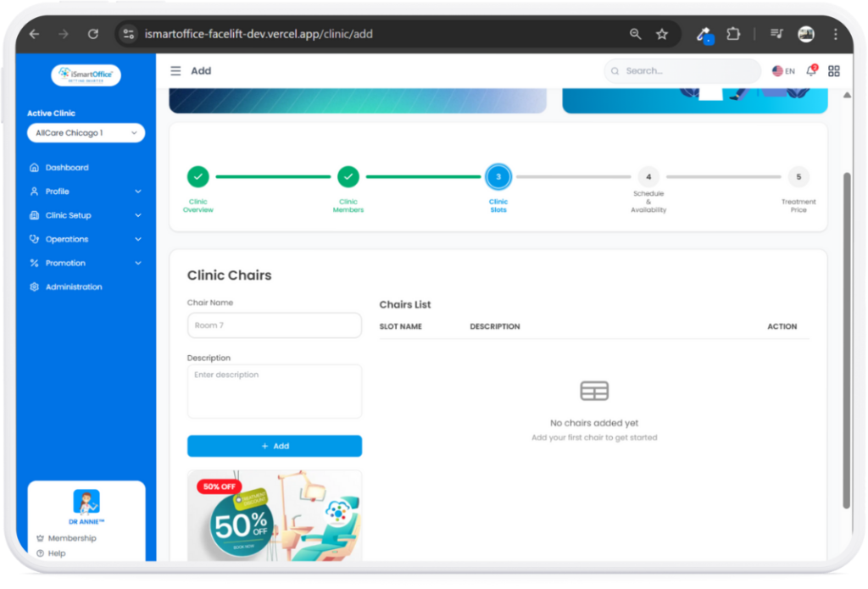Open Dashboard in the sidebar

(67, 168)
